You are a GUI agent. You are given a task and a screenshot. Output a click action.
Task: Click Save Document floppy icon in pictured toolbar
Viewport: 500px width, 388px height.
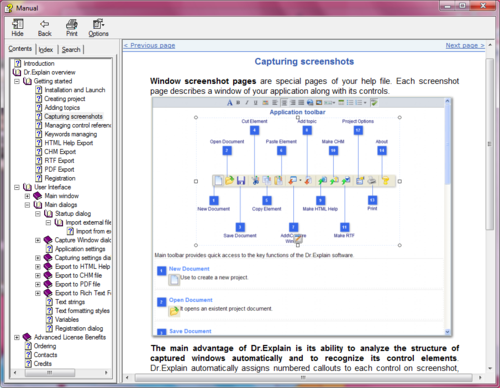tap(241, 181)
